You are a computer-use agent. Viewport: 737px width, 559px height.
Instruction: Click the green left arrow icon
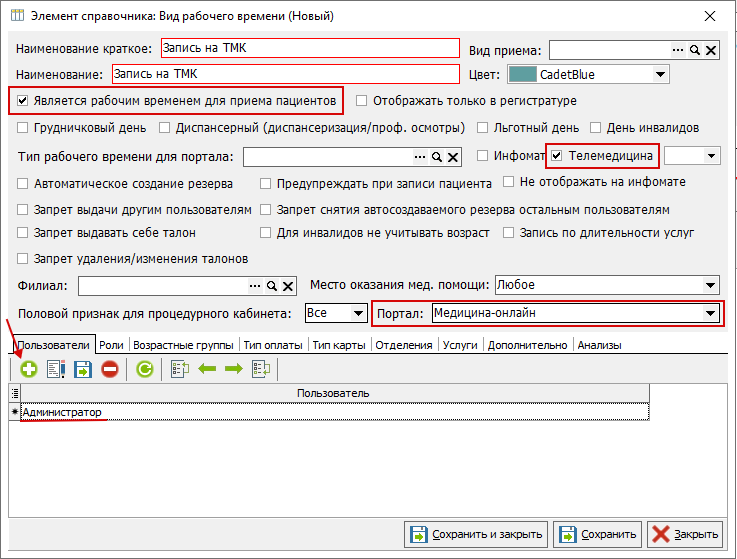tap(207, 369)
